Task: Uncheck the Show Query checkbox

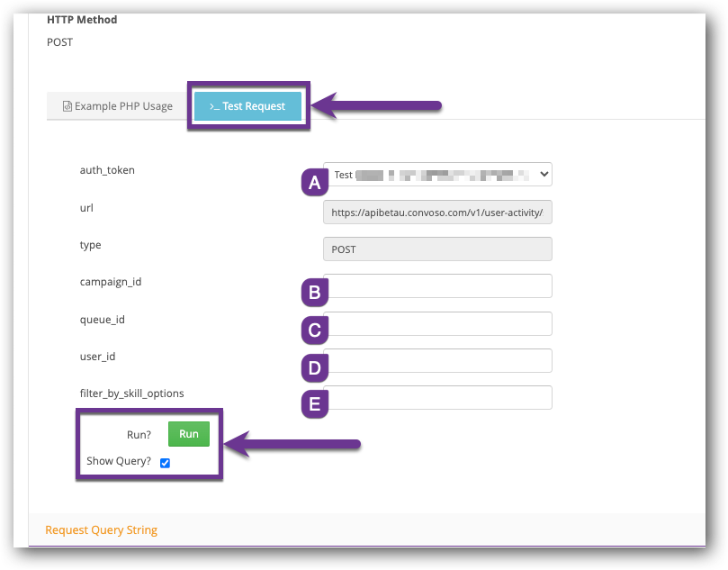Action: pos(165,463)
